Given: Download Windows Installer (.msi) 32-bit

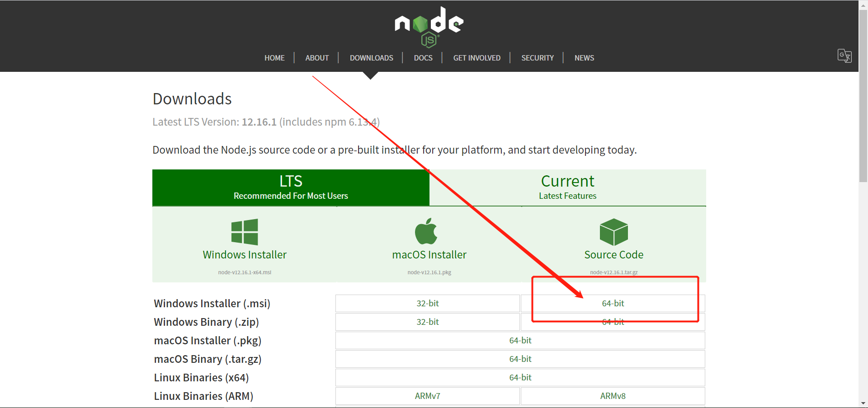Looking at the screenshot, I should tap(428, 303).
